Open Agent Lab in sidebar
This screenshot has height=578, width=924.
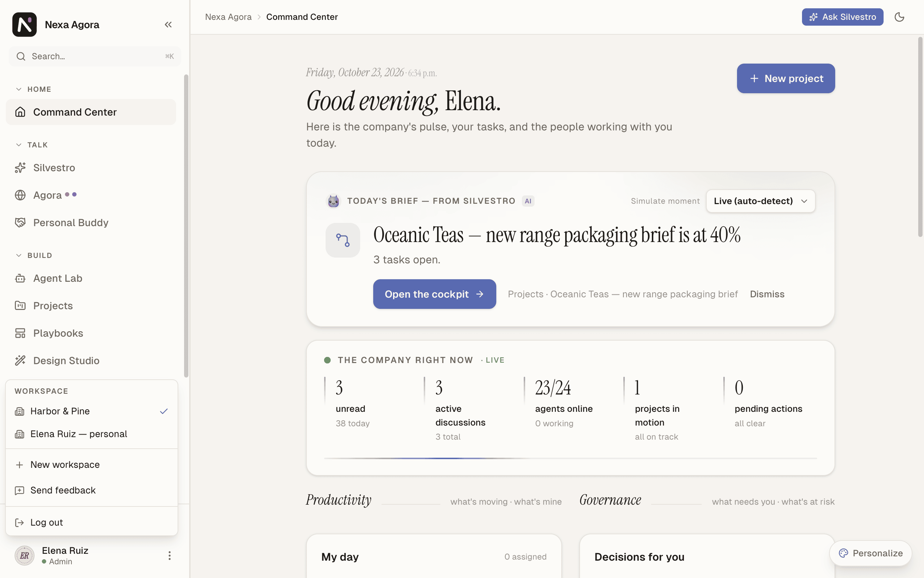pos(91,278)
